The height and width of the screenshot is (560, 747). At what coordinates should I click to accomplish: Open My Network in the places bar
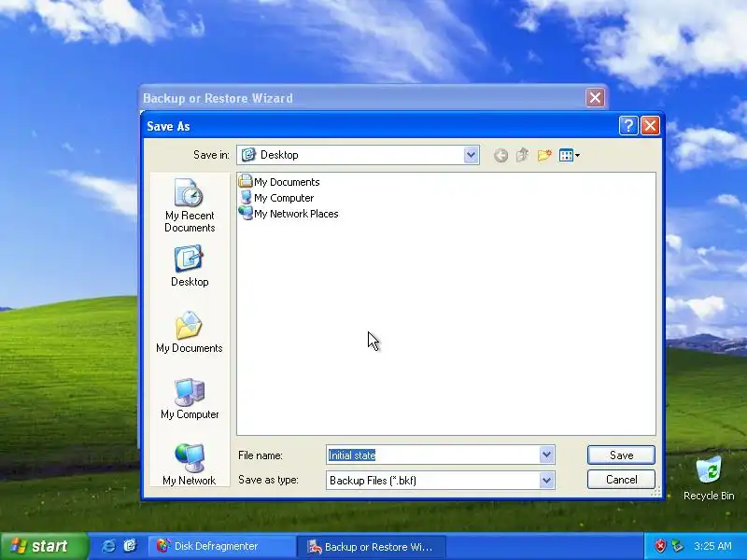190,464
